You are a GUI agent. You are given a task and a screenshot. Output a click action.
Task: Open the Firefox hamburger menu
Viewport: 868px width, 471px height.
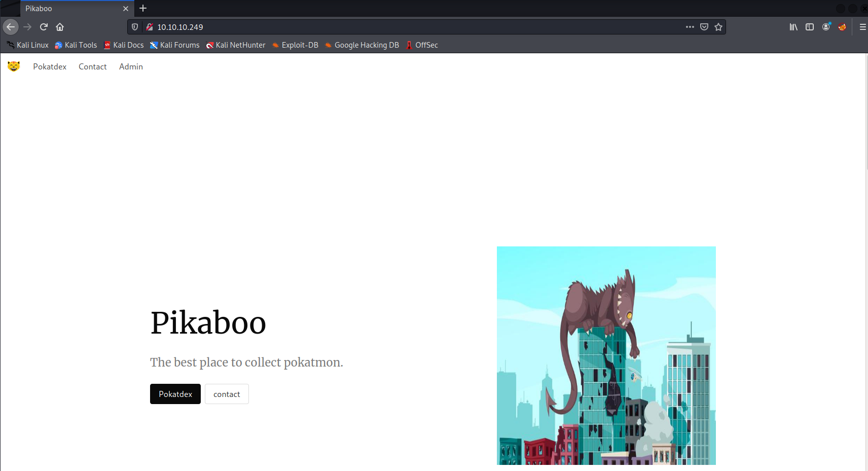click(862, 27)
